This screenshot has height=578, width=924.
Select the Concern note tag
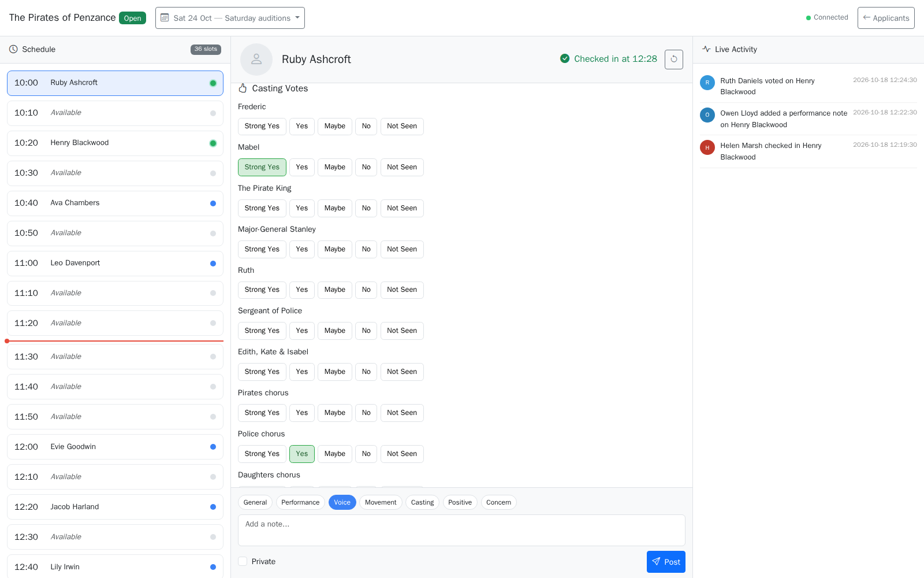[x=499, y=502]
